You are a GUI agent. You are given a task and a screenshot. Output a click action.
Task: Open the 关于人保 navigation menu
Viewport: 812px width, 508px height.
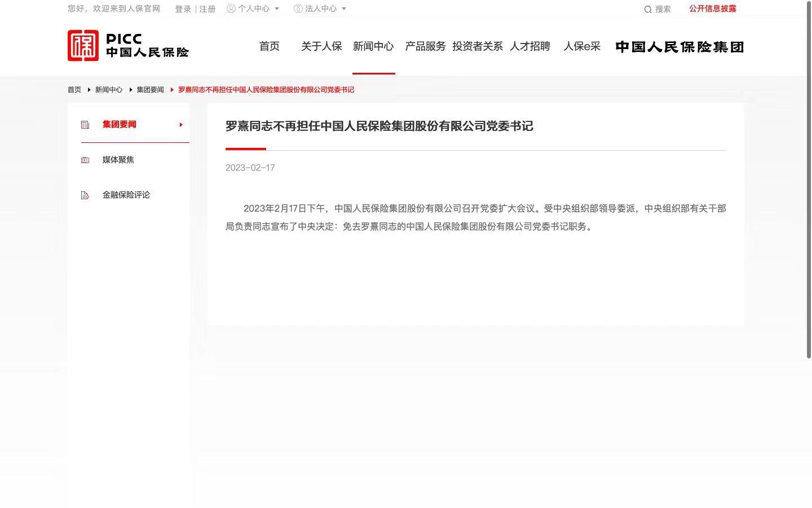point(321,46)
